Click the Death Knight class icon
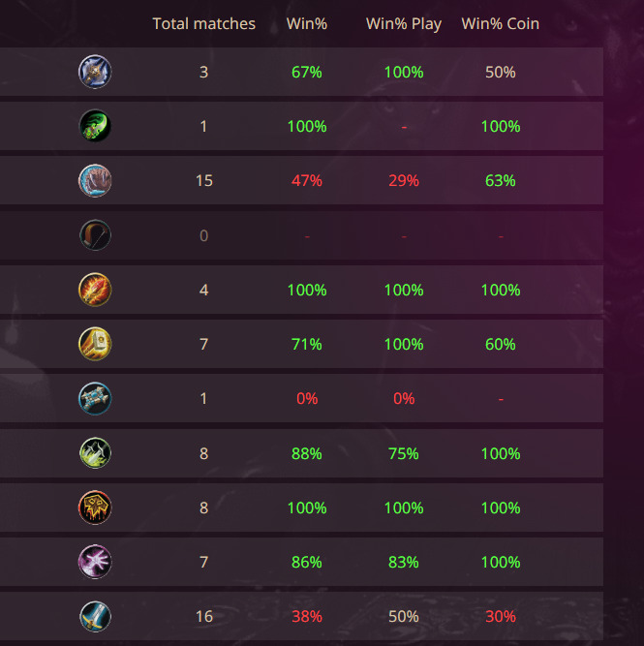This screenshot has width=644, height=646. 95,72
